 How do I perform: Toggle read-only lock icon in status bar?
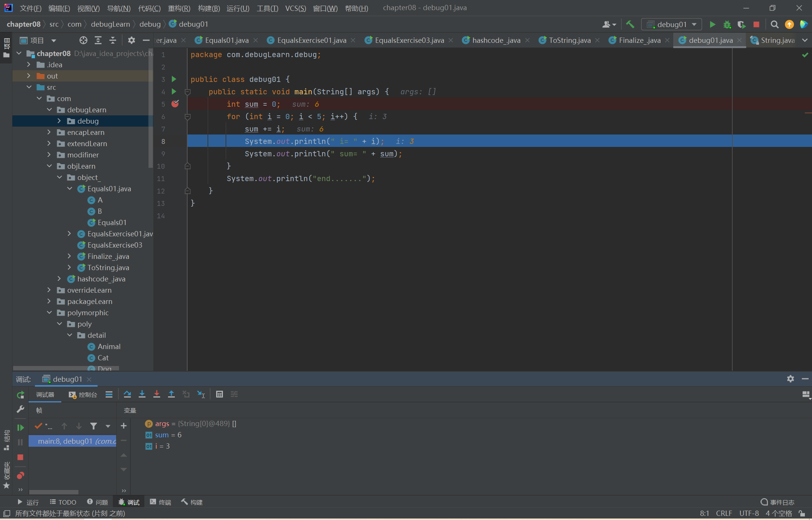point(802,513)
